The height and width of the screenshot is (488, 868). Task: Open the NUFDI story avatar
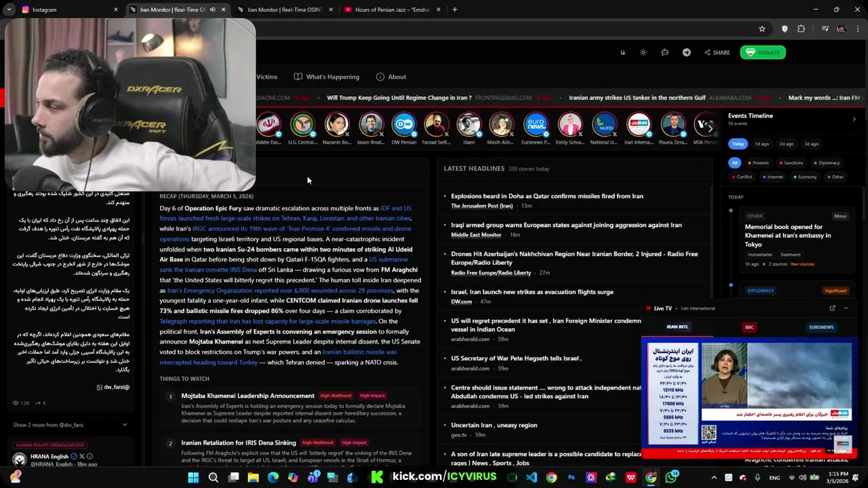point(604,125)
